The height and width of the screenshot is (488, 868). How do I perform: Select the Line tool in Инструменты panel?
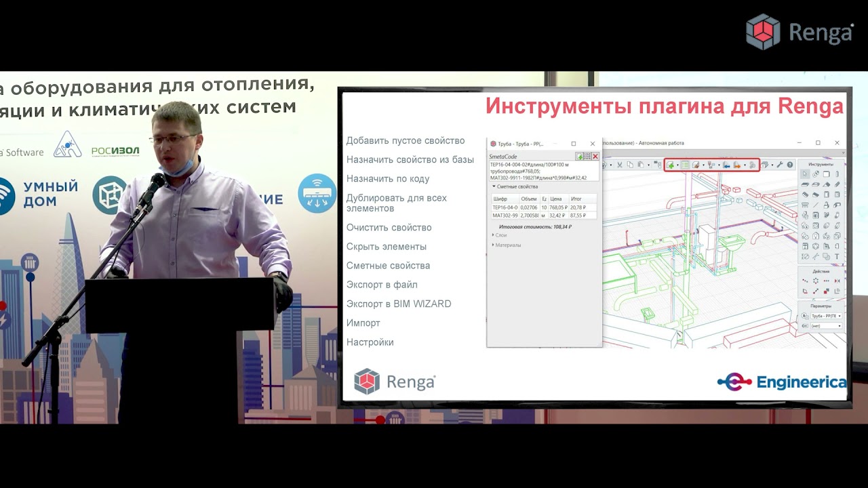(816, 204)
